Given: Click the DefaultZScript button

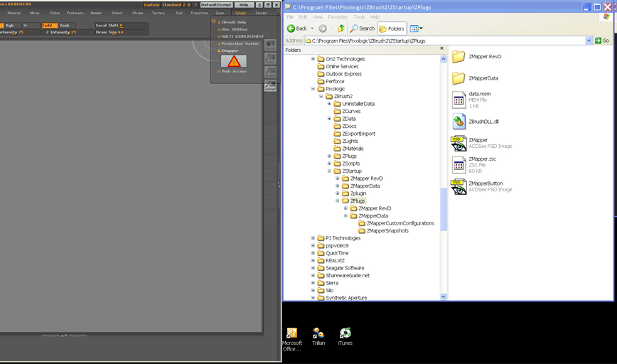Looking at the screenshot, I should (x=216, y=5).
